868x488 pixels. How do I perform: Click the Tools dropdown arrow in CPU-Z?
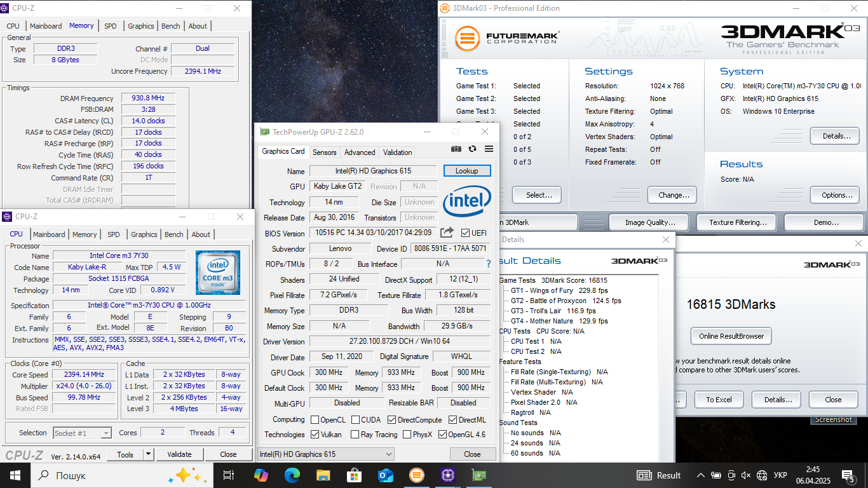[x=148, y=454]
